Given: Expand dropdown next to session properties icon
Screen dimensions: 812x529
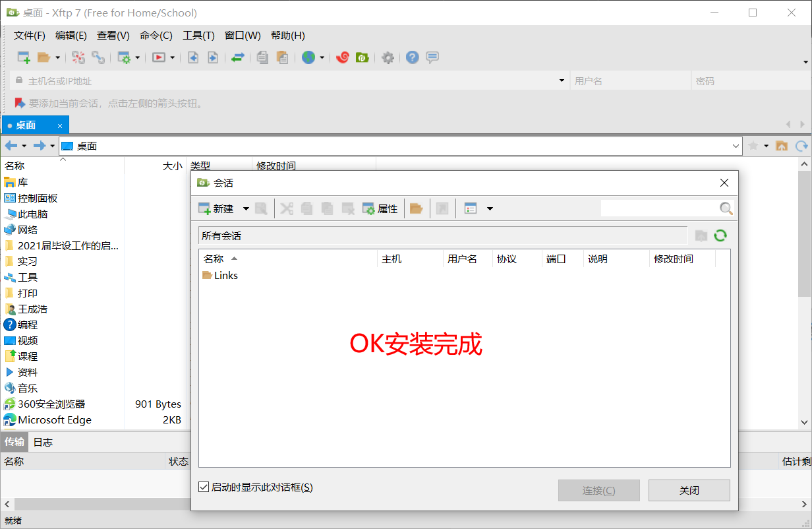Looking at the screenshot, I should click(138, 57).
